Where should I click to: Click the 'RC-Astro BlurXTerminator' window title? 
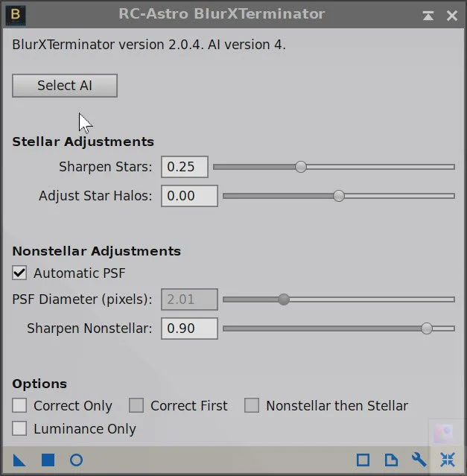click(221, 14)
